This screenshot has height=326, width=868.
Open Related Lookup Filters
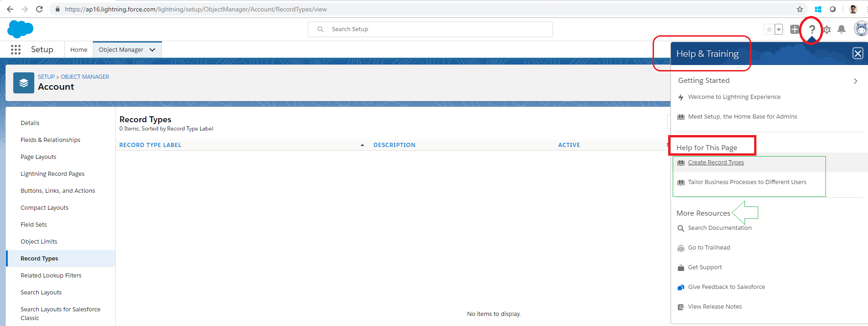pos(51,275)
